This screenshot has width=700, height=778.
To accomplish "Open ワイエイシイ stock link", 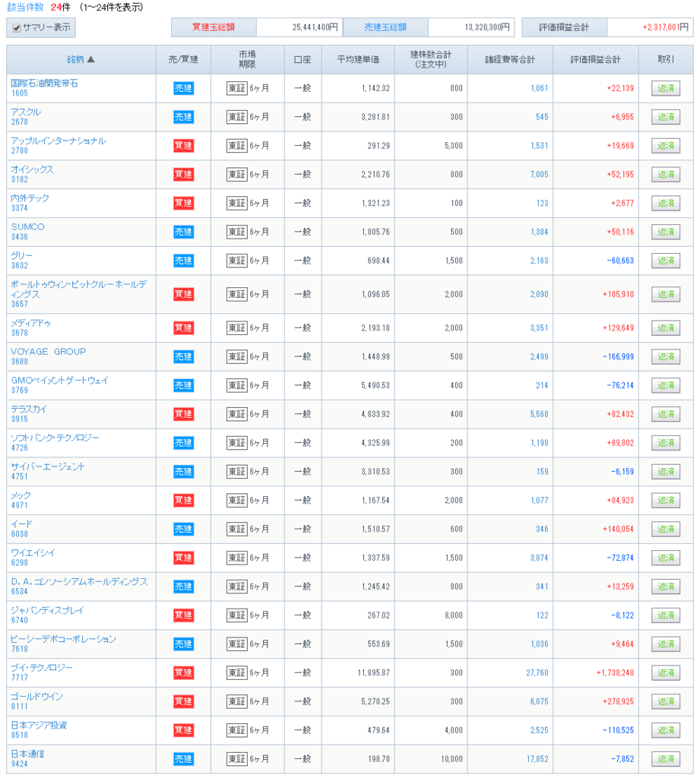I will coord(33,553).
